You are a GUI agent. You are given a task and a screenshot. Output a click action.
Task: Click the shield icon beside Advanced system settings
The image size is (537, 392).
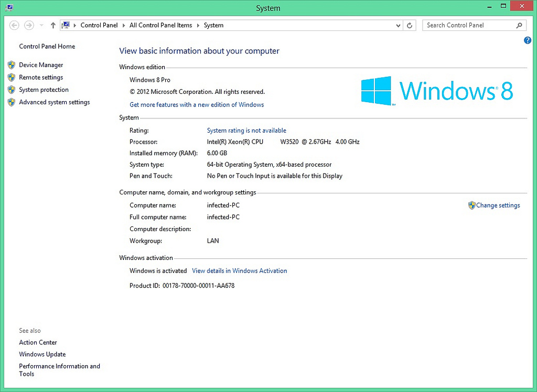pos(12,102)
